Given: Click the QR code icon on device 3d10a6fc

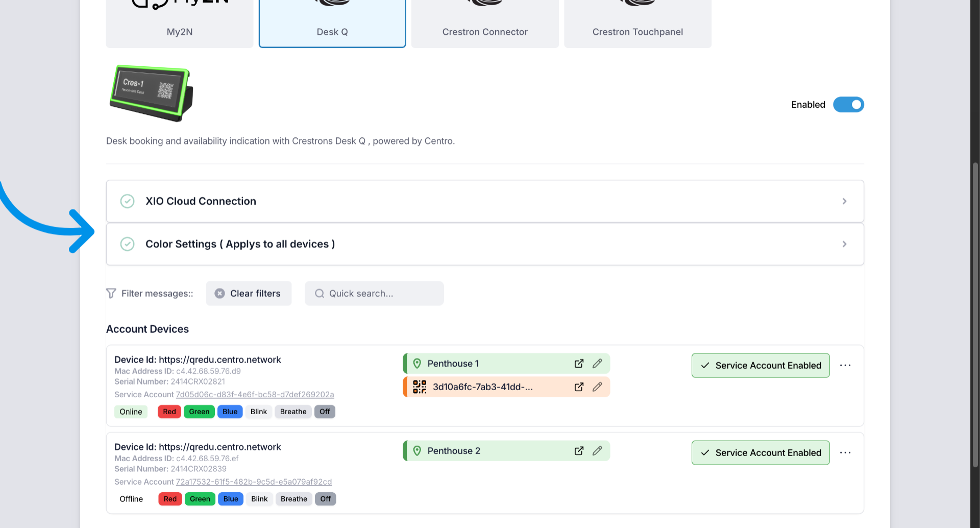Looking at the screenshot, I should click(419, 387).
